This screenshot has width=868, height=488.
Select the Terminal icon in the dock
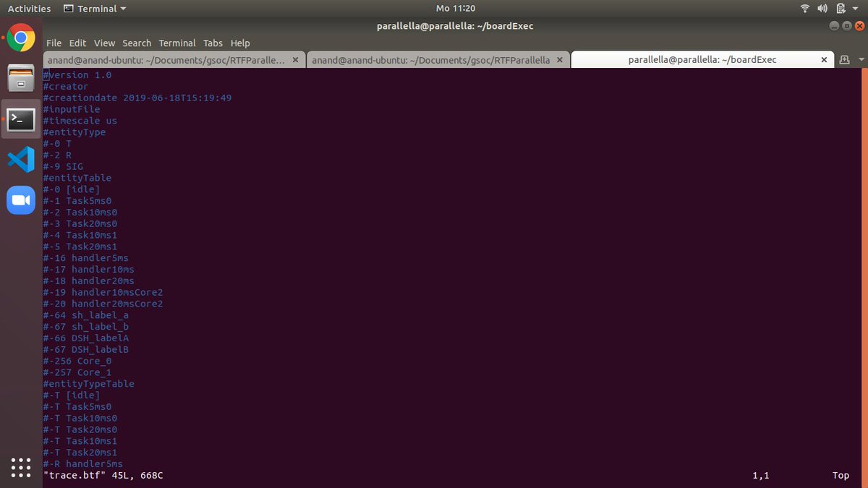pyautogui.click(x=21, y=119)
